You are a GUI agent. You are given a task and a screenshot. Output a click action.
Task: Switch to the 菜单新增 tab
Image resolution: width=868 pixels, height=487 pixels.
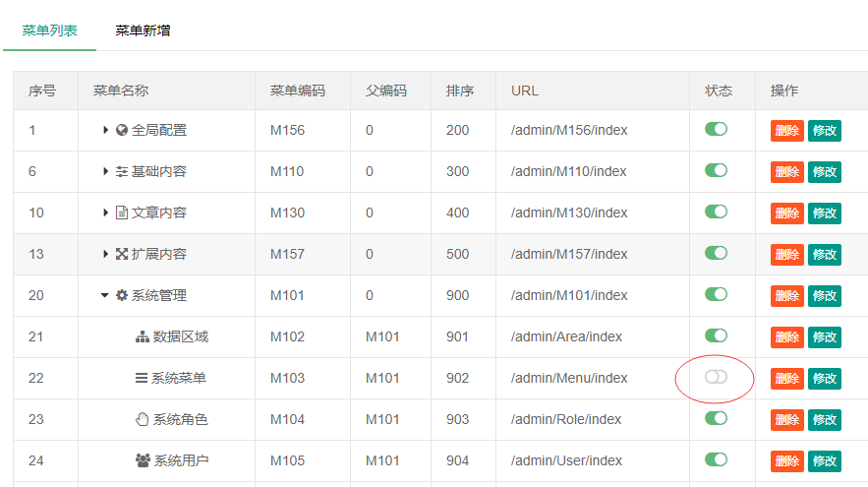(143, 30)
